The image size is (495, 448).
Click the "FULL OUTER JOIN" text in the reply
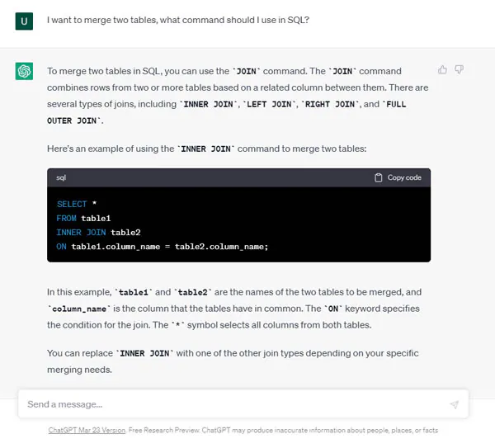point(74,120)
